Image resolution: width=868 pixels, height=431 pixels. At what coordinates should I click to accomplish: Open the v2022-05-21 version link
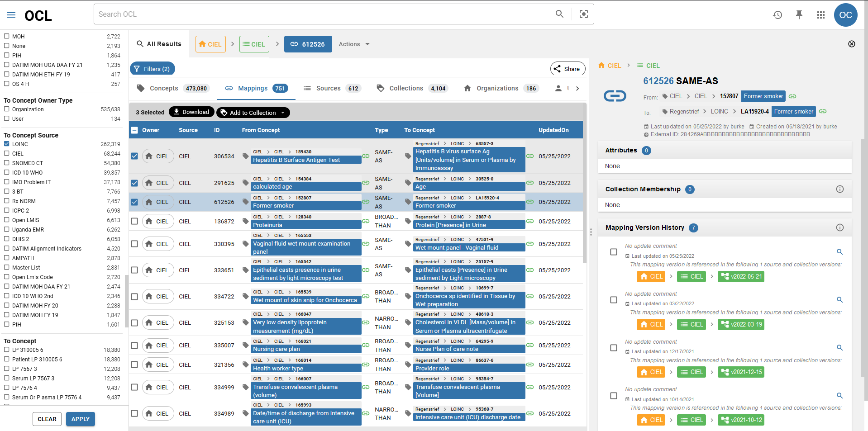[x=741, y=276]
